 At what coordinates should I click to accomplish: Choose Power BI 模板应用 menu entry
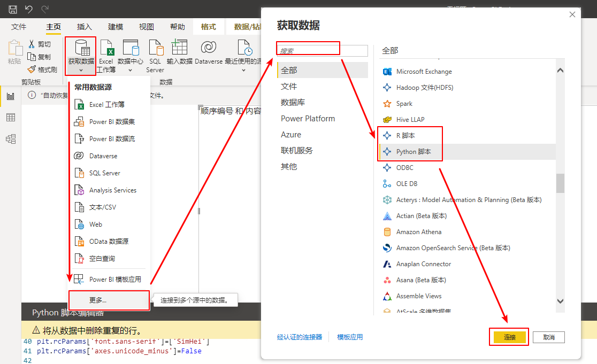click(x=109, y=280)
